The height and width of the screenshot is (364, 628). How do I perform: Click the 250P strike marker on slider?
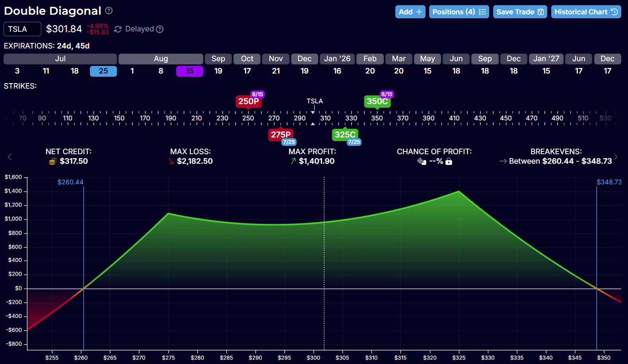point(249,101)
